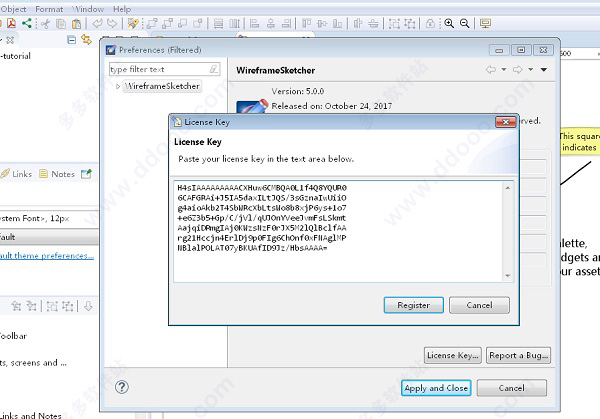Click the 'Version: 5.0.0' text
Viewport: 600px width, 419px height.
coord(298,91)
